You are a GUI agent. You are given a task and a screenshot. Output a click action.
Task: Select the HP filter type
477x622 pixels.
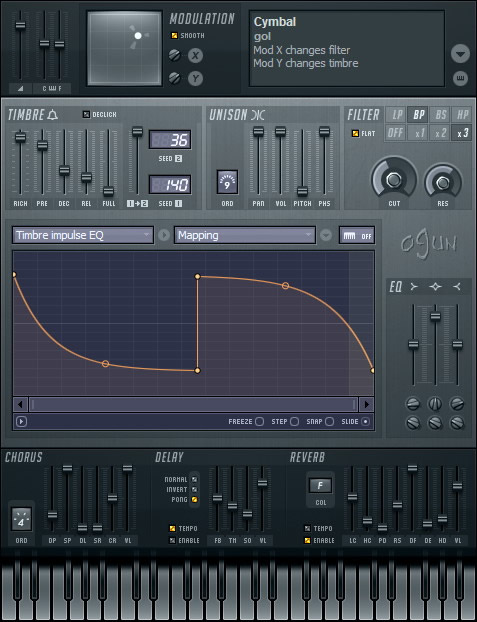(x=462, y=115)
